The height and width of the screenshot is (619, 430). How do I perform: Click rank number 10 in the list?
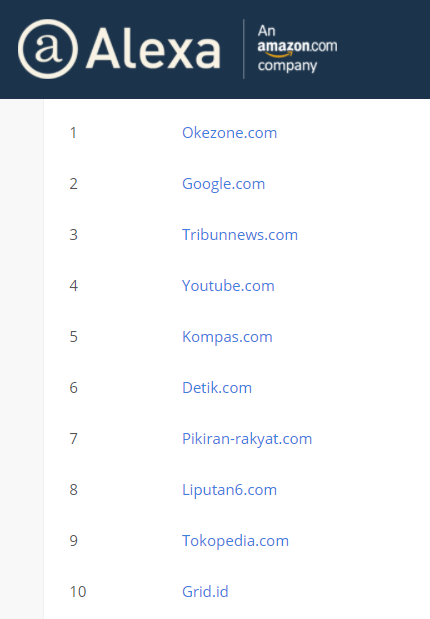[78, 592]
